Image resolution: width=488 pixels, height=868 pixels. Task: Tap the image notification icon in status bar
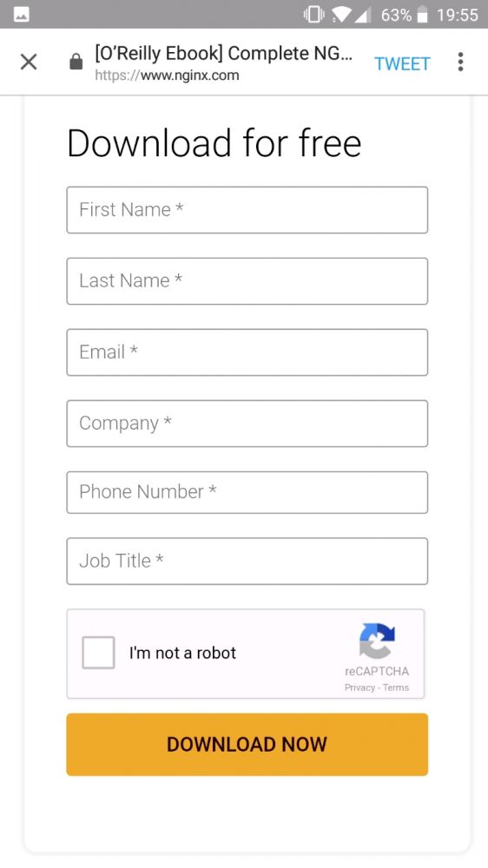coord(23,15)
